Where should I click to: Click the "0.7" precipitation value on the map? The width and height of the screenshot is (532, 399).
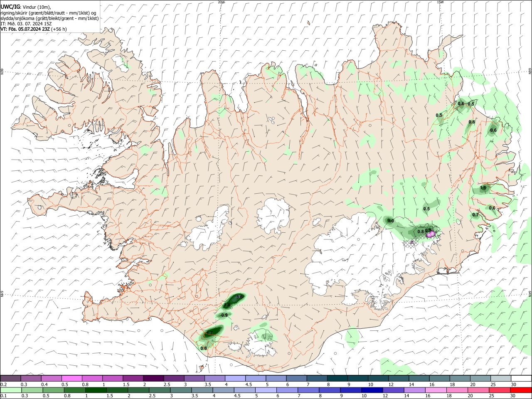[475, 215]
